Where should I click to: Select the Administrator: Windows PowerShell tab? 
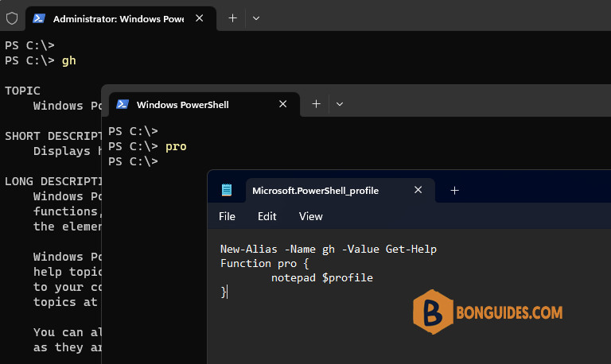pyautogui.click(x=121, y=19)
